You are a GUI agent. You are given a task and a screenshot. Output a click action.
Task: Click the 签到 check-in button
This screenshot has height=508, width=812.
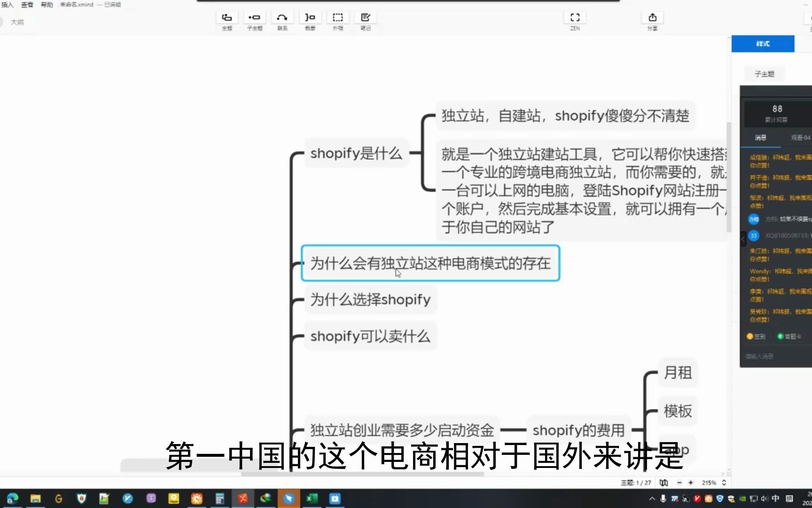(x=756, y=336)
